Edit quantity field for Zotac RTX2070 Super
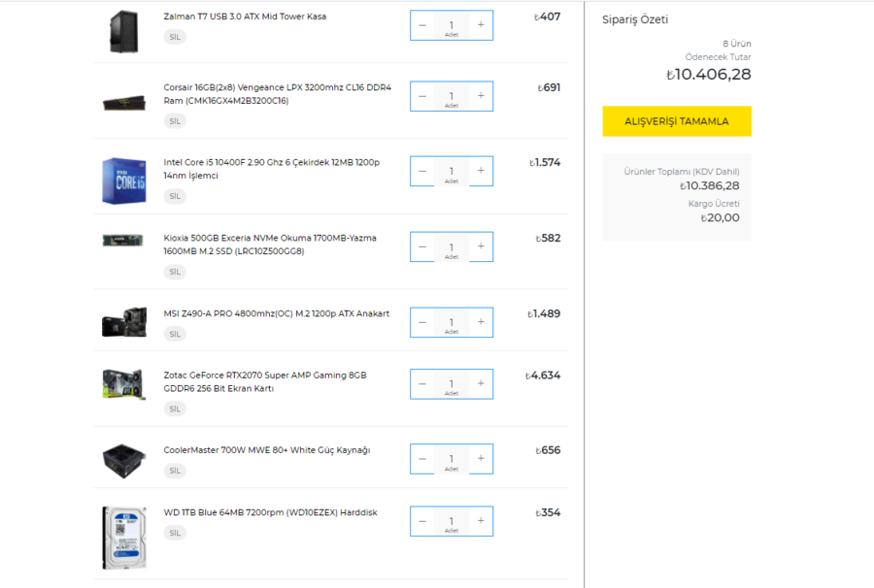The image size is (874, 588). click(x=452, y=384)
